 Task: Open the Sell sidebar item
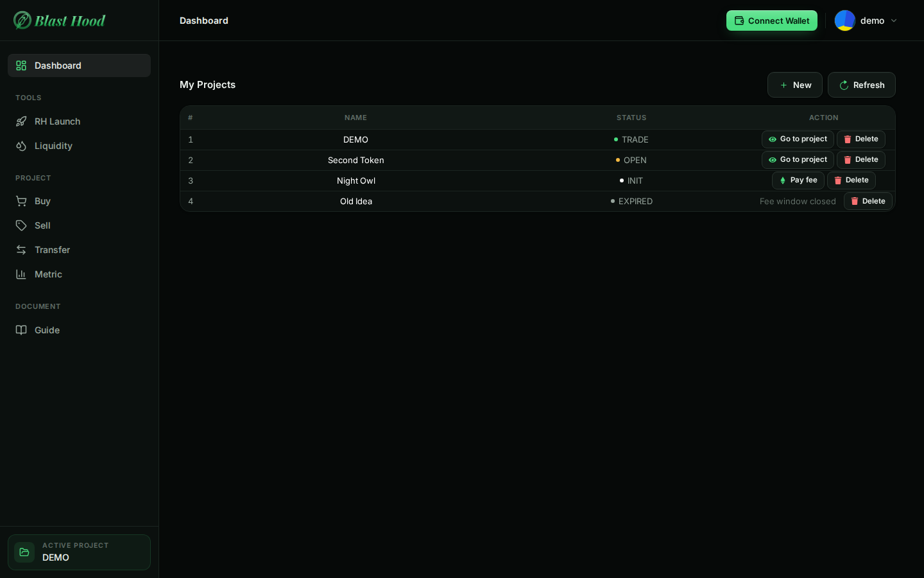(x=79, y=225)
